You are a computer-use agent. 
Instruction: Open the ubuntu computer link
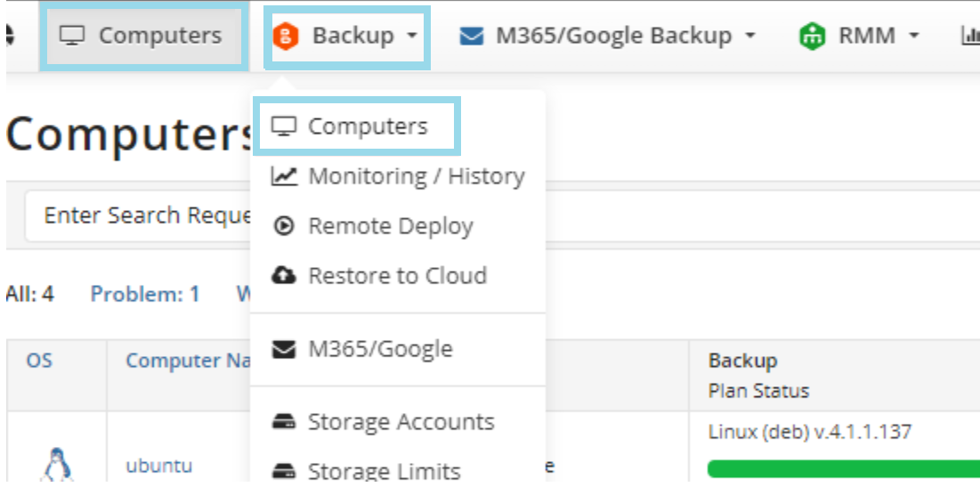158,466
